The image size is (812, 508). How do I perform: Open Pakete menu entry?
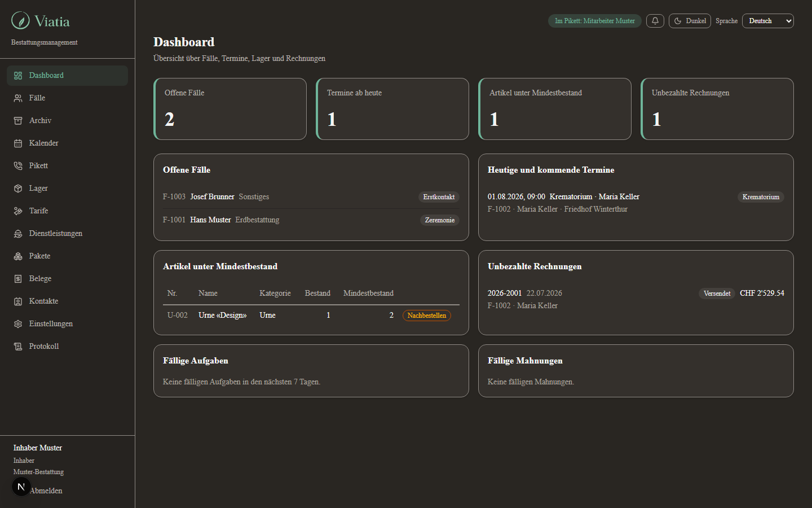[68, 256]
